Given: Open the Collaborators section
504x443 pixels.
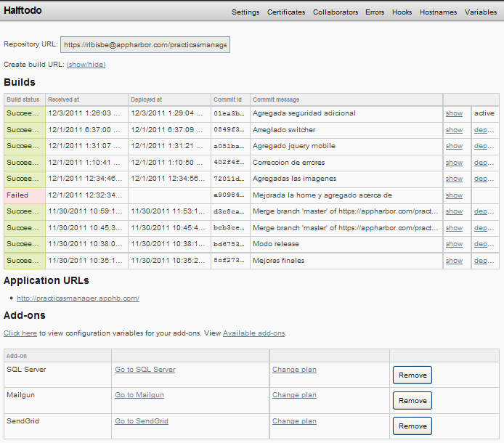Looking at the screenshot, I should click(336, 12).
